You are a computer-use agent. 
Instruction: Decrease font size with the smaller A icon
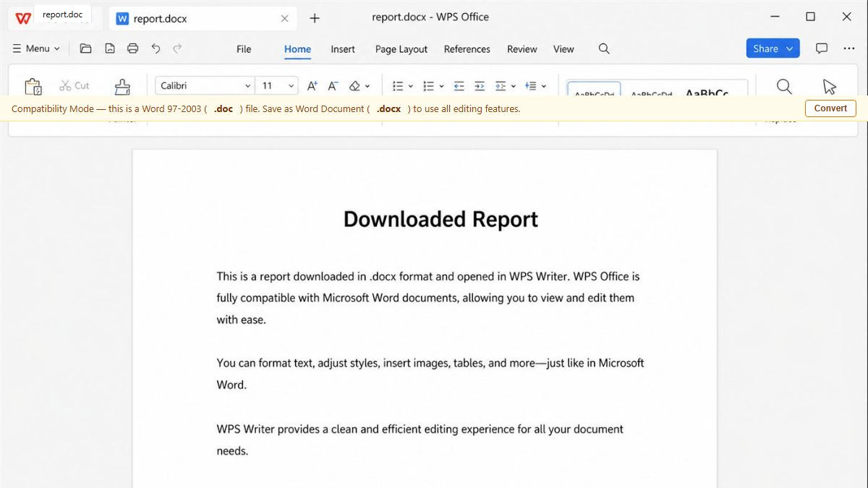(x=333, y=85)
